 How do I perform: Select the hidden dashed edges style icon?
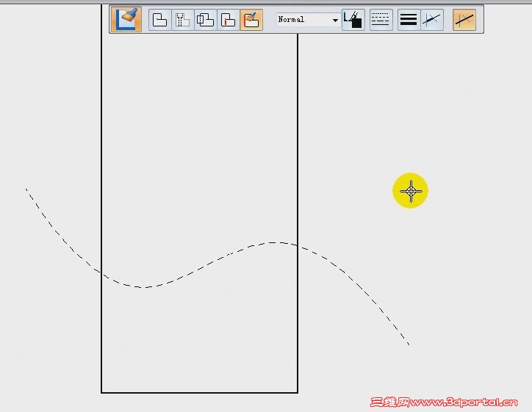182,20
